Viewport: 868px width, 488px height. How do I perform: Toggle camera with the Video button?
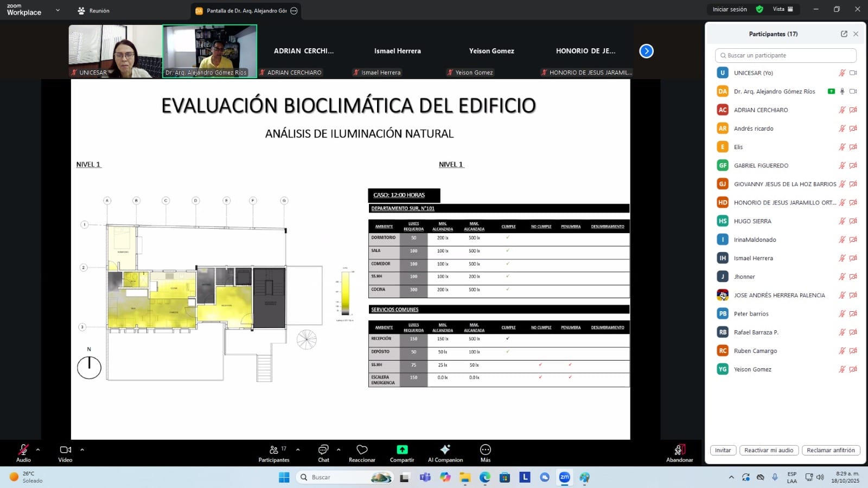tap(65, 450)
